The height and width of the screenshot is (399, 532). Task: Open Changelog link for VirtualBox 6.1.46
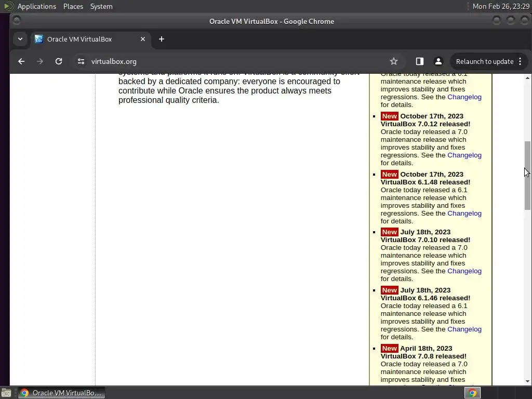[464, 329]
